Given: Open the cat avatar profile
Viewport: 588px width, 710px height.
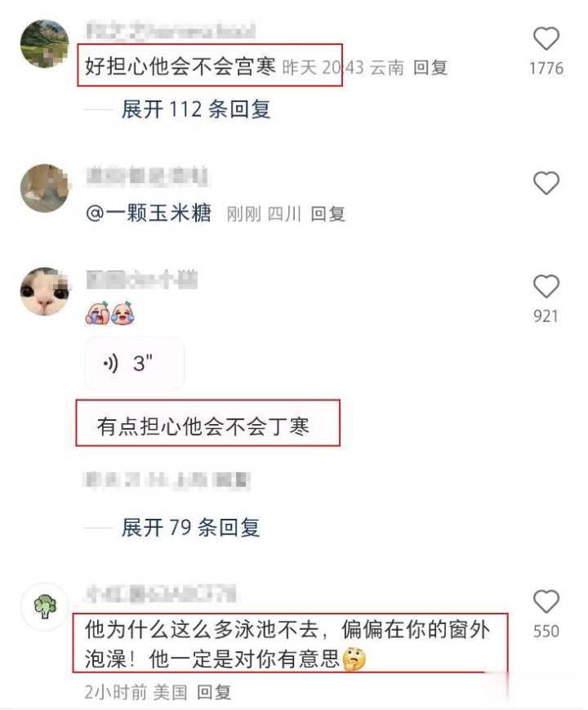Looking at the screenshot, I should pos(45,291).
